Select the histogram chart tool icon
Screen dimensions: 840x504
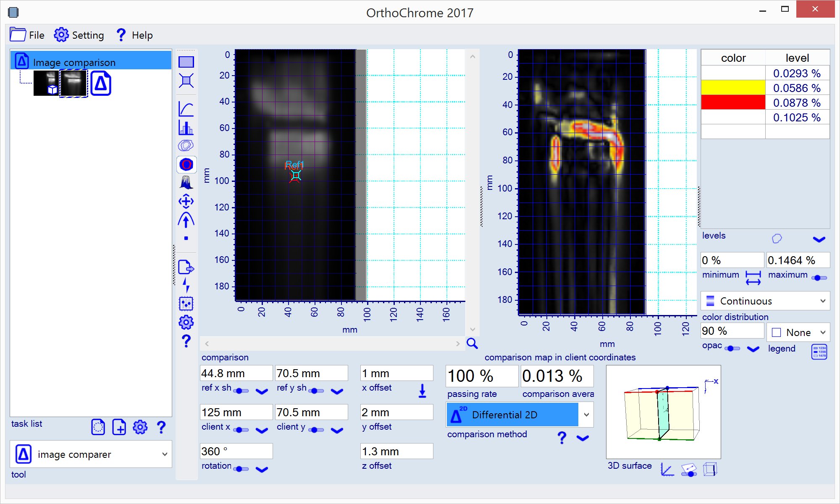click(x=186, y=128)
